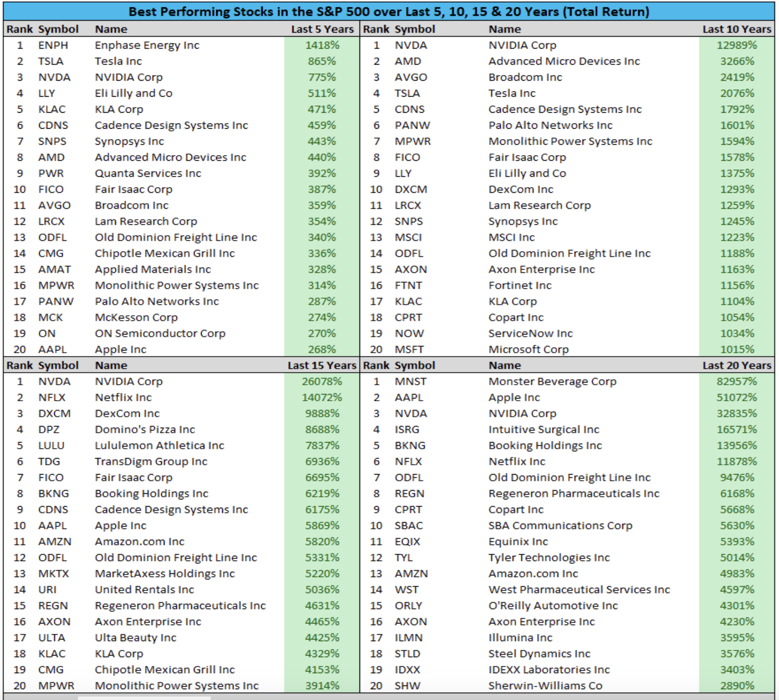This screenshot has width=779, height=700.
Task: Select 'Domino's Pizza Inc' name cell
Action: pos(145,429)
